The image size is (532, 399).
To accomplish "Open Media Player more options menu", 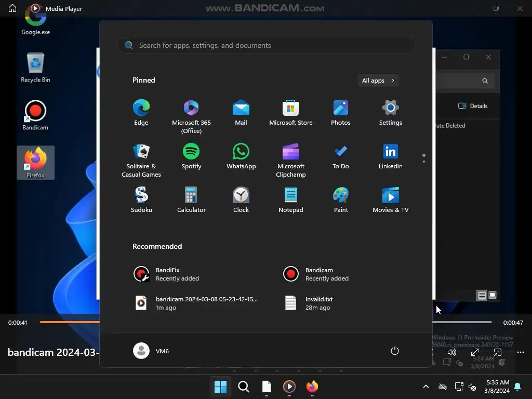I will [521, 352].
